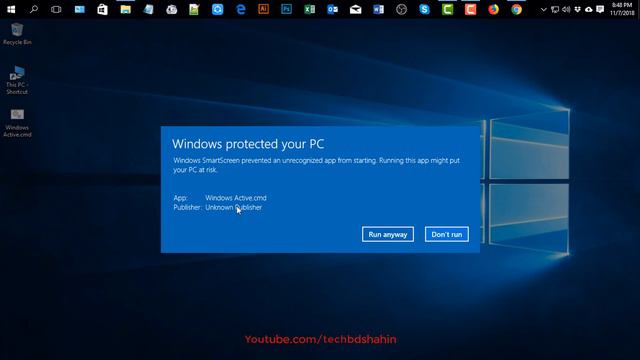Launch Microsoft Edge from the taskbar
This screenshot has width=640, height=360.
click(x=241, y=9)
